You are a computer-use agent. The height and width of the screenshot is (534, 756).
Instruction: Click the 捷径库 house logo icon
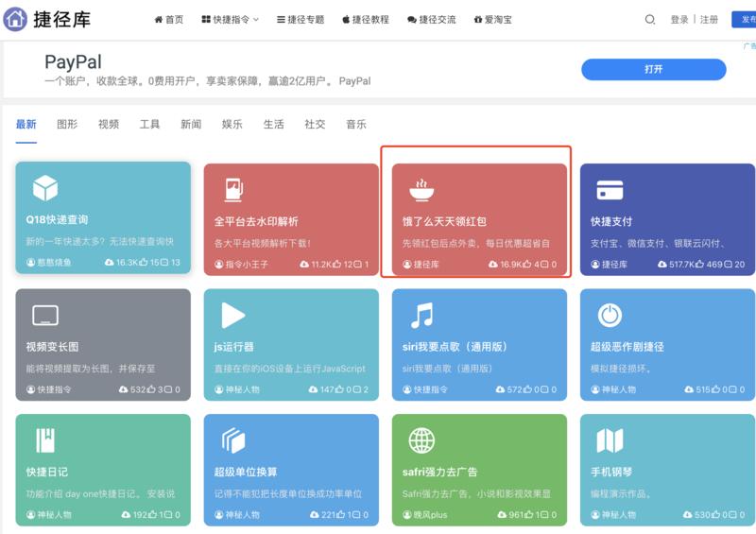15,19
